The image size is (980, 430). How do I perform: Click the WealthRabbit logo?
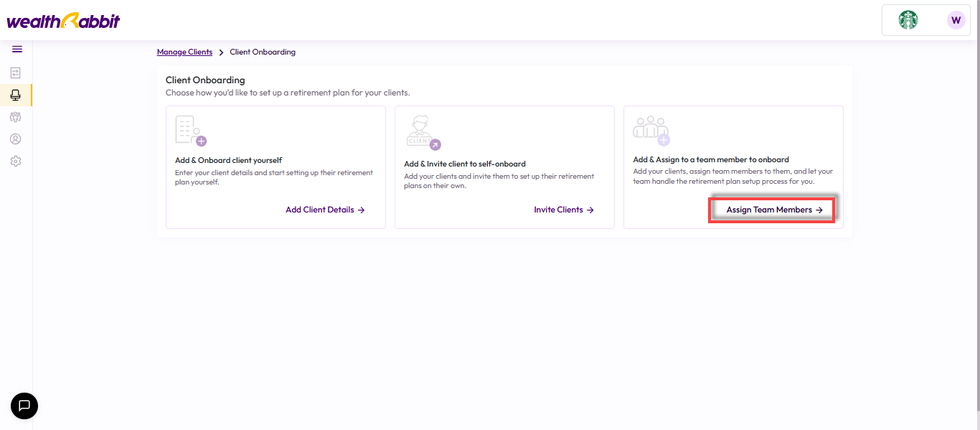pos(63,21)
